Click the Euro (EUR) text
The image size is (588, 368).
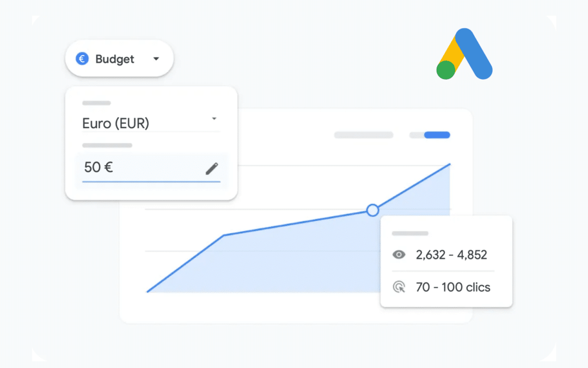tap(115, 123)
